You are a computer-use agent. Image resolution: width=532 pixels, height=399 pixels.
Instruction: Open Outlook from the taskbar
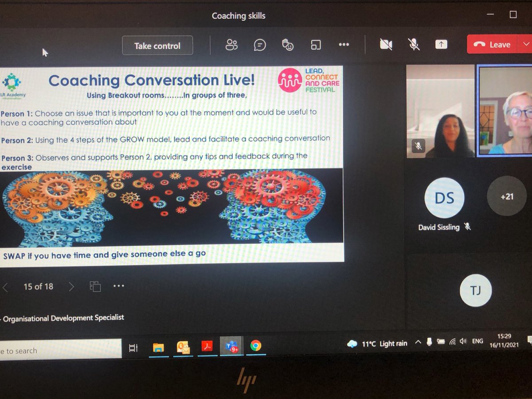click(183, 347)
